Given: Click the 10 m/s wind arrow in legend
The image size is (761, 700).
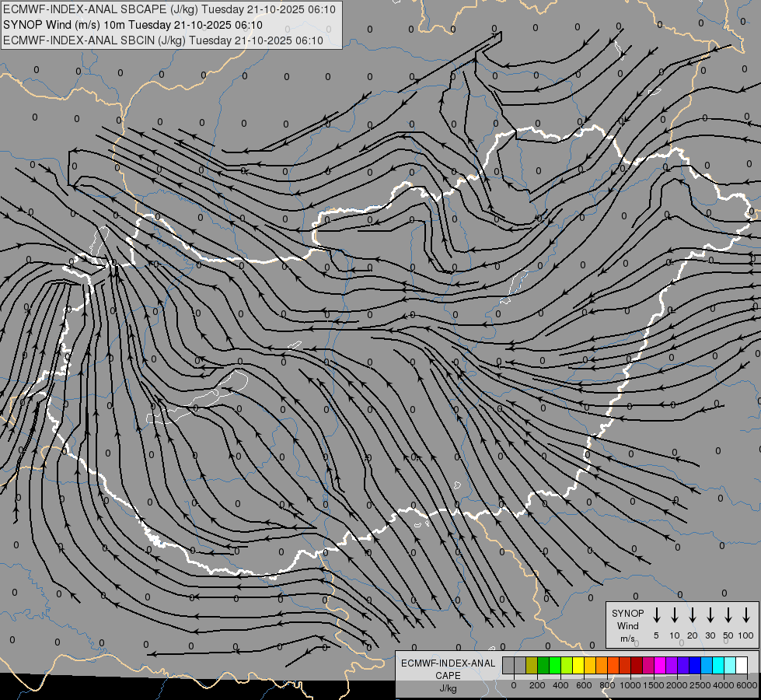Looking at the screenshot, I should tap(674, 615).
